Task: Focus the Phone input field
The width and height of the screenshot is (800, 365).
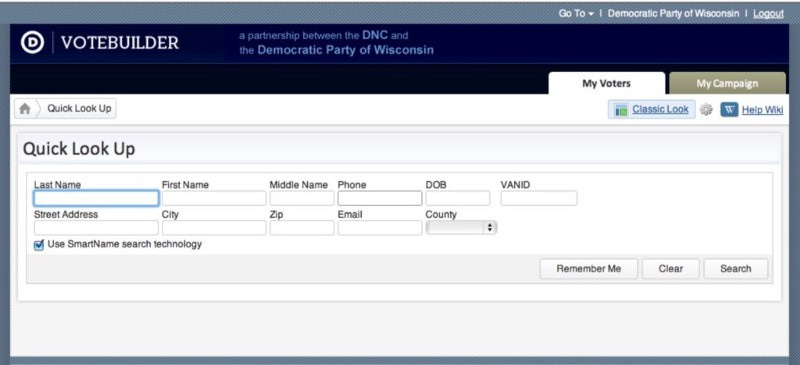Action: tap(380, 198)
